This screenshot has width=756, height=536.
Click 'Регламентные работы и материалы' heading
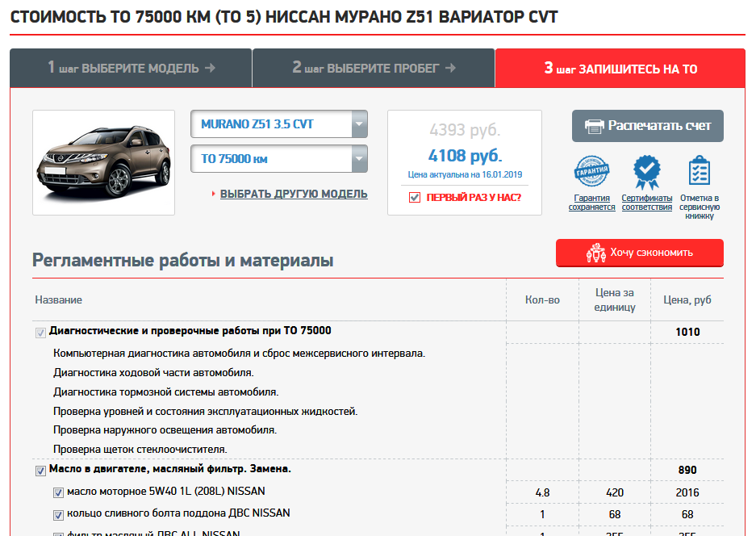182,261
